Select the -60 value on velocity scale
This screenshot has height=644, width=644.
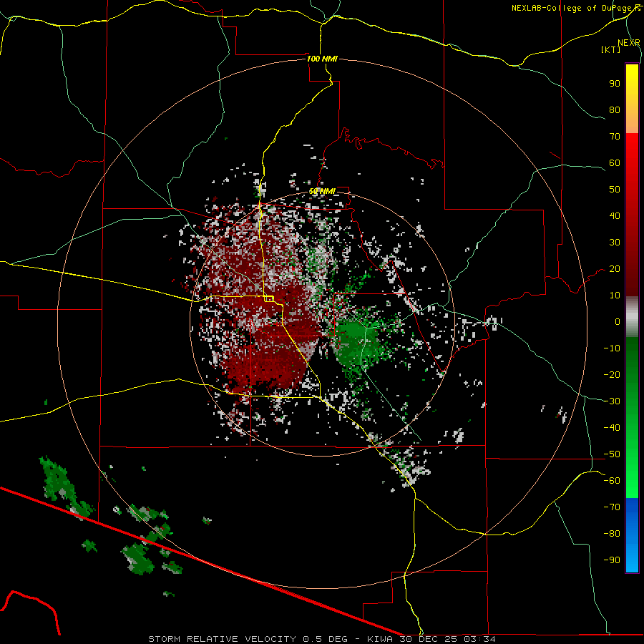click(x=612, y=481)
